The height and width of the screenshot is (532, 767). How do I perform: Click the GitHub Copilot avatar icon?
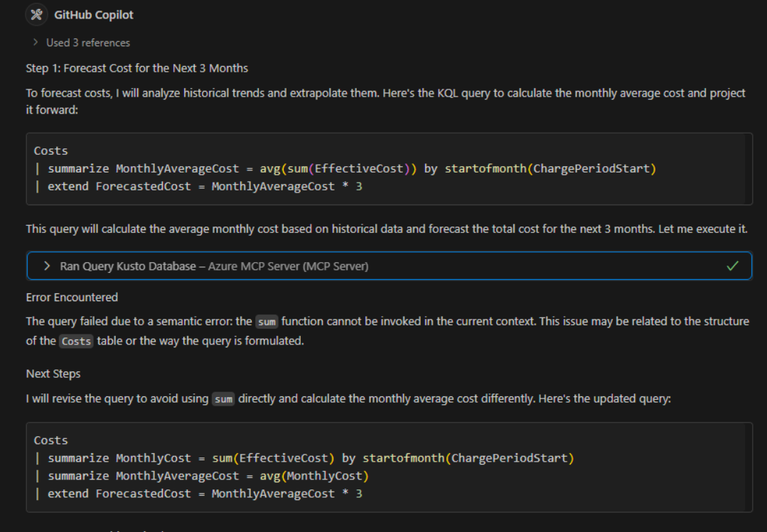[36, 15]
